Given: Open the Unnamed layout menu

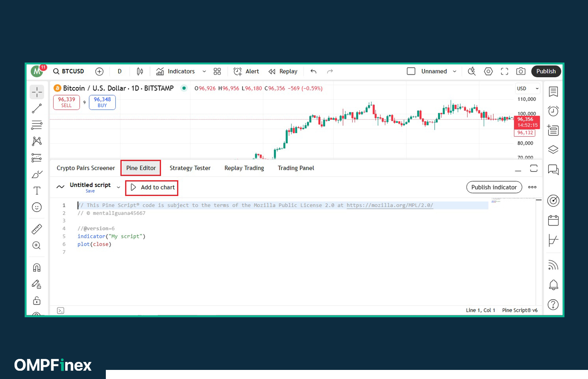Looking at the screenshot, I should pos(439,71).
